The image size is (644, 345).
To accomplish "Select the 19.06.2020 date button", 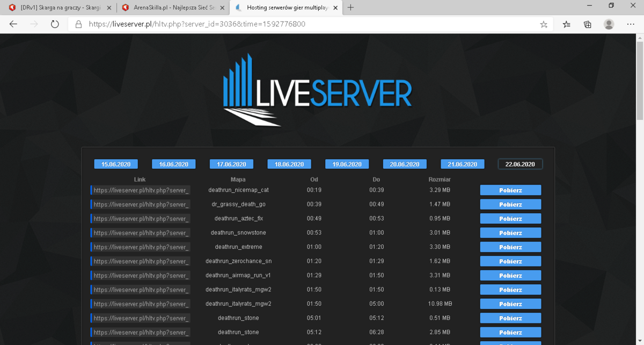I will point(347,164).
